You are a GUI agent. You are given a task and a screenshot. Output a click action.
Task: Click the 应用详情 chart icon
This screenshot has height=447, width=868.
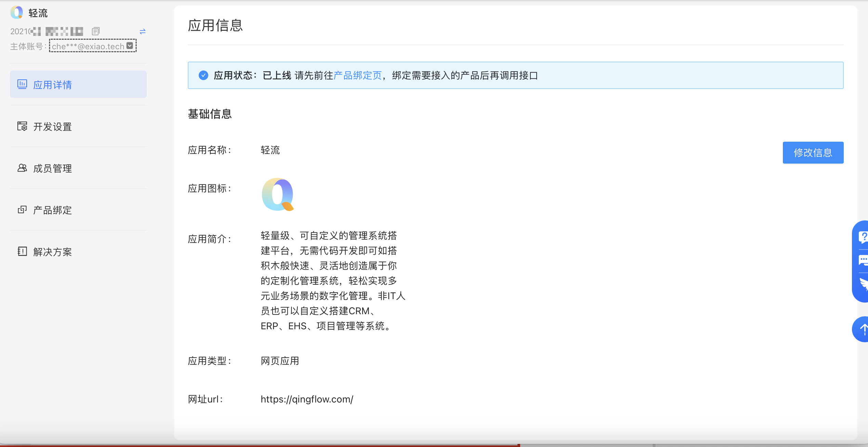(x=22, y=84)
